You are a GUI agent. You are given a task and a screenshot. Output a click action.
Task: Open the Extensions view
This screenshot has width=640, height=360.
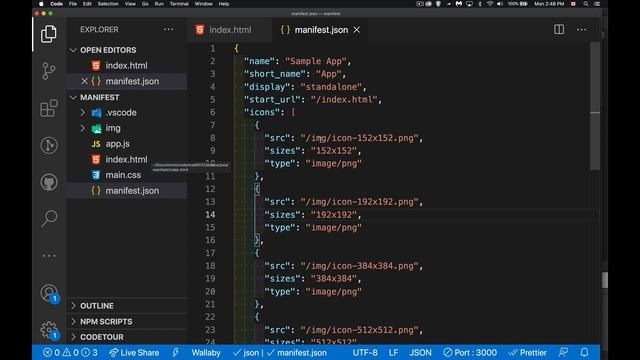[x=49, y=108]
